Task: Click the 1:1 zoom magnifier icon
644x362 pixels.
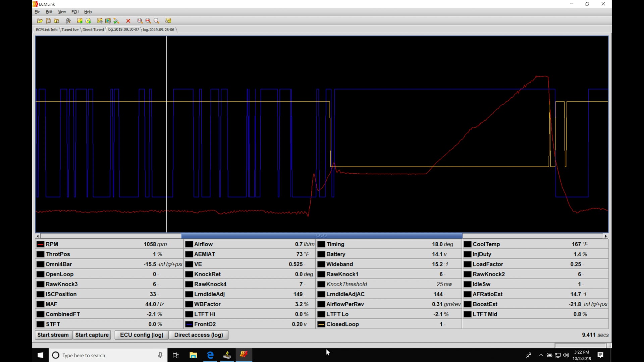Action: (x=140, y=21)
